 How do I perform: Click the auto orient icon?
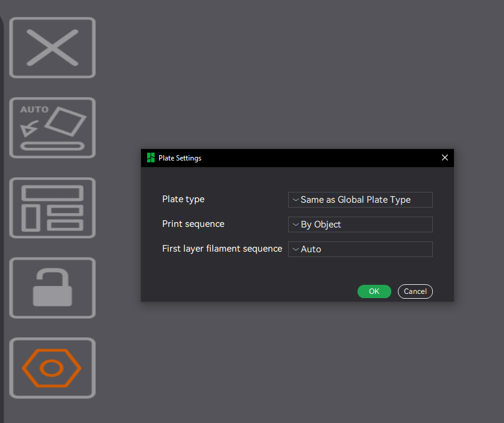pyautogui.click(x=52, y=128)
